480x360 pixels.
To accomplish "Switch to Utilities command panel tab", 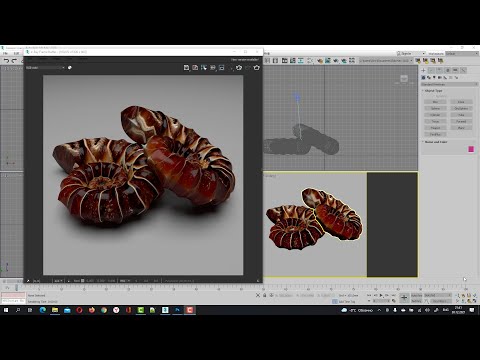I will coord(463,70).
